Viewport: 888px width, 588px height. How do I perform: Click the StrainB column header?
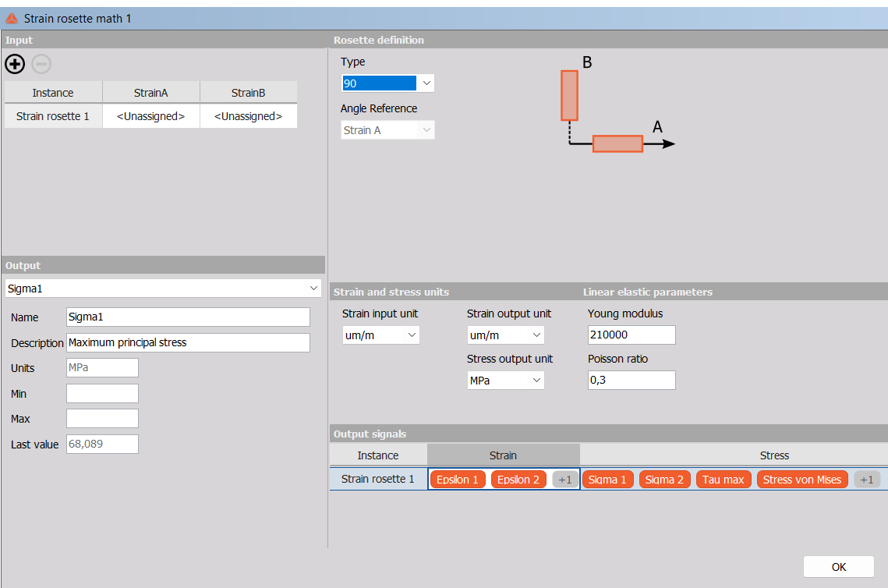tap(248, 93)
